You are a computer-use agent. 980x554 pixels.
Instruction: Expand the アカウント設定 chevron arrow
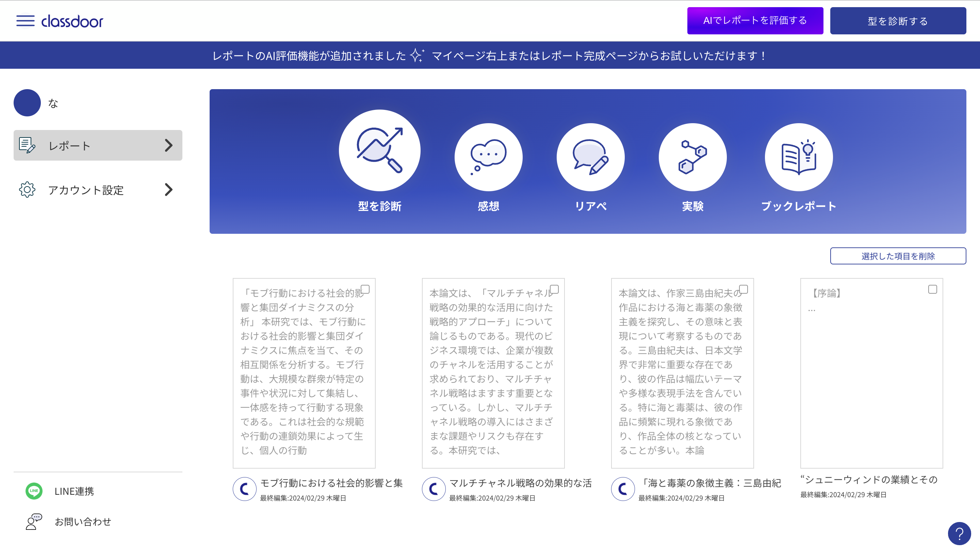tap(168, 190)
